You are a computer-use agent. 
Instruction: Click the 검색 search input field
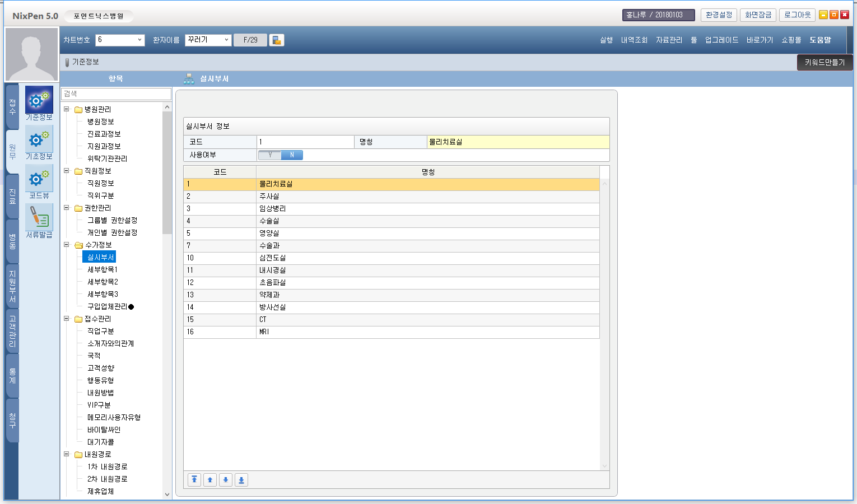point(116,94)
